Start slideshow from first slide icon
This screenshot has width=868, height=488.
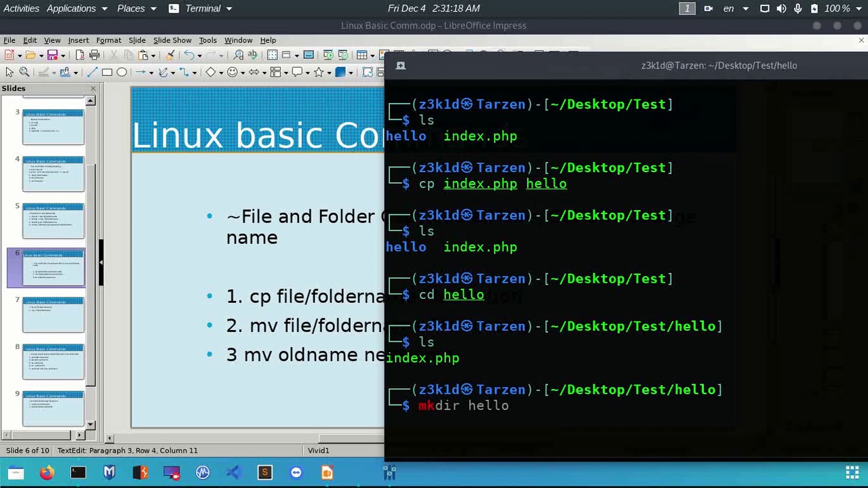(x=328, y=55)
